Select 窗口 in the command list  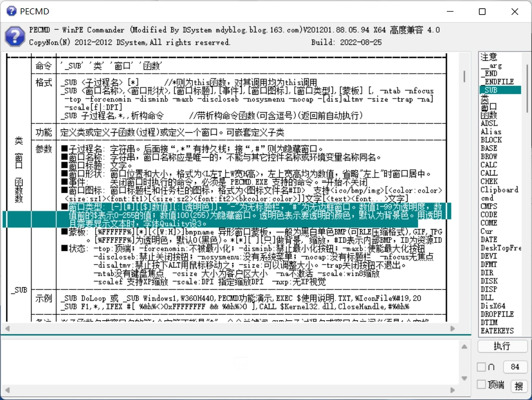click(x=488, y=107)
